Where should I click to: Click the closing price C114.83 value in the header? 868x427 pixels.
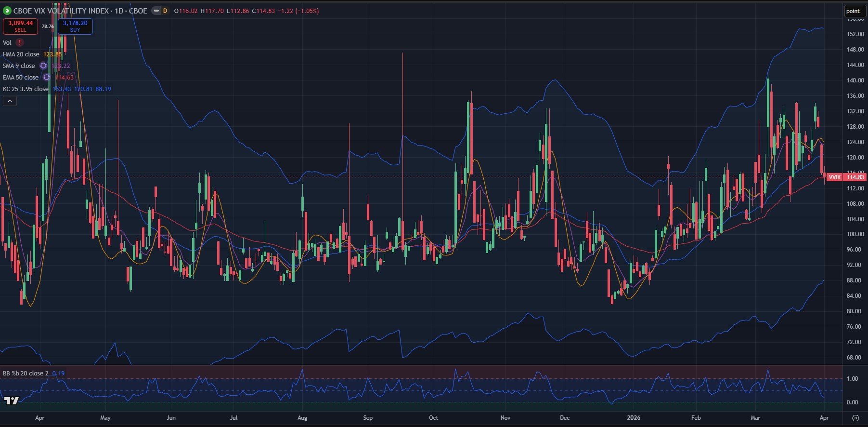tap(263, 11)
